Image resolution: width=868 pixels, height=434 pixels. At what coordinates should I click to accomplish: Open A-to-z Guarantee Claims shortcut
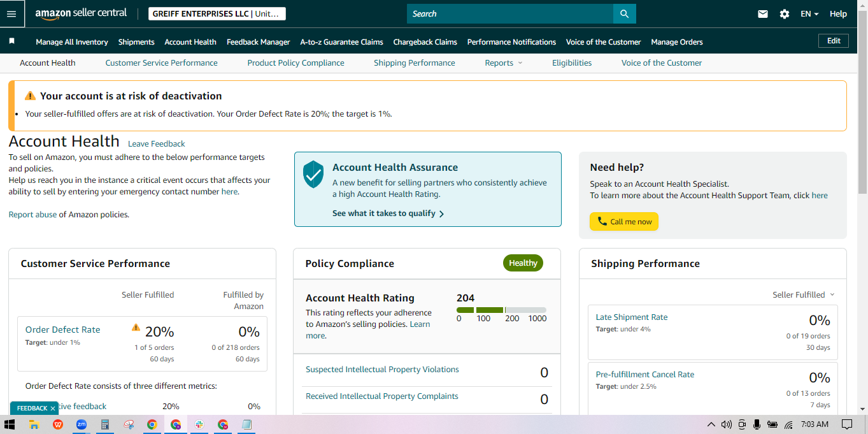click(x=342, y=42)
